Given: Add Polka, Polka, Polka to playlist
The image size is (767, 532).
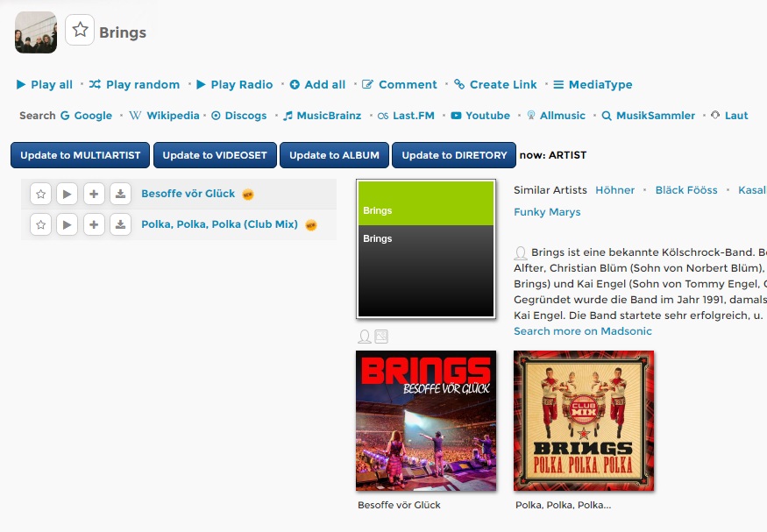Looking at the screenshot, I should [x=94, y=225].
